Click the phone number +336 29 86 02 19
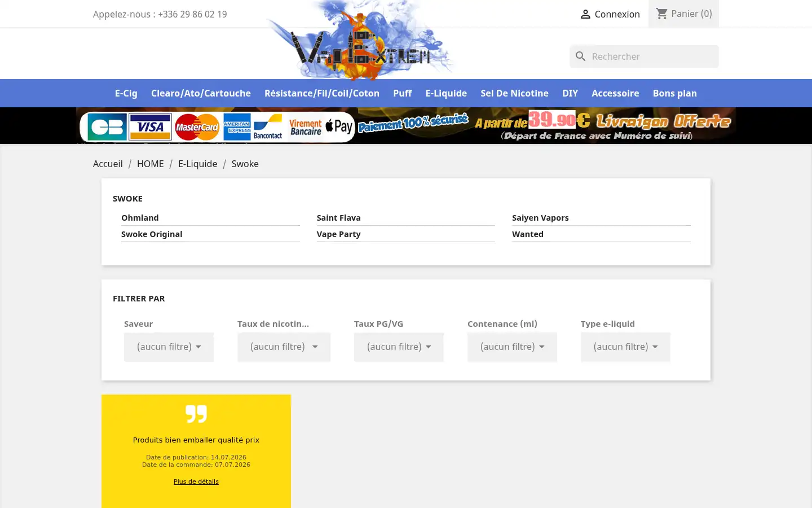812x508 pixels. (192, 14)
